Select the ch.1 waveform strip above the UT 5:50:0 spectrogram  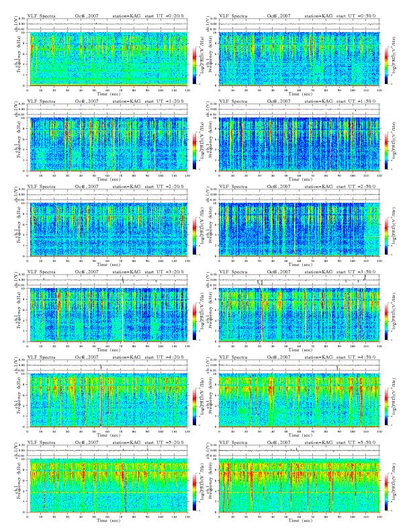point(299,451)
